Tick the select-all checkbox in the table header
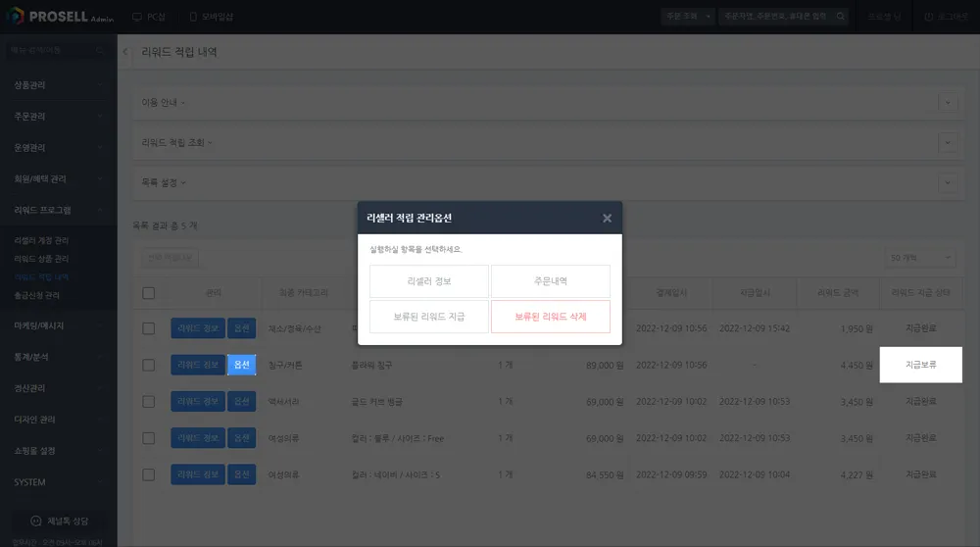Viewport: 980px width, 547px height. [149, 293]
